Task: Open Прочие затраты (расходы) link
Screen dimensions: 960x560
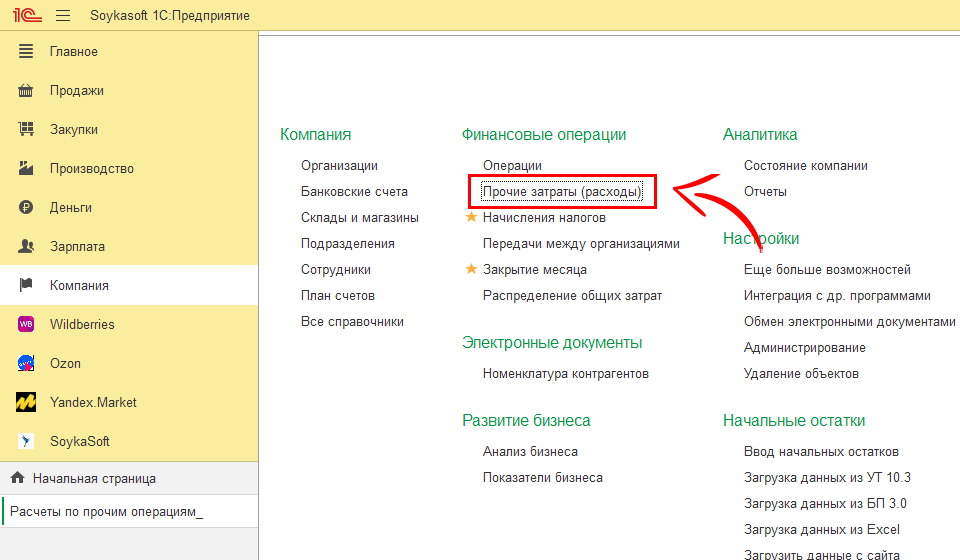Action: pos(562,191)
